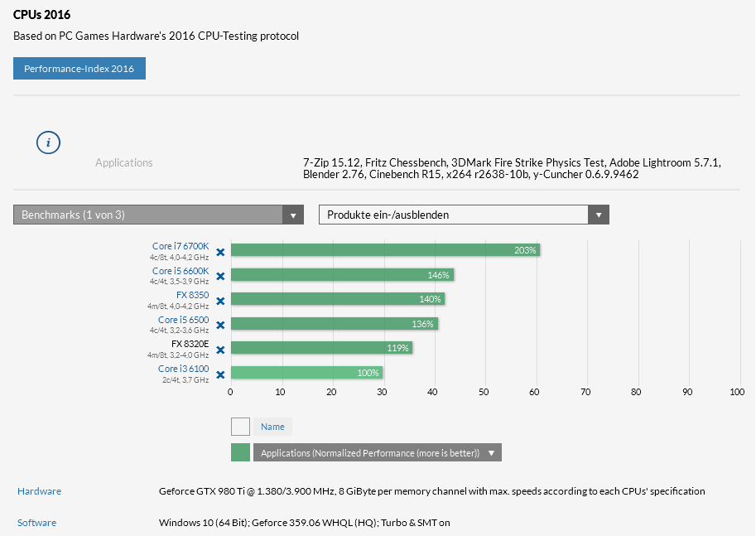Image resolution: width=756 pixels, height=536 pixels.
Task: Click the 146% bar for Core i5 6600K
Action: 342,274
